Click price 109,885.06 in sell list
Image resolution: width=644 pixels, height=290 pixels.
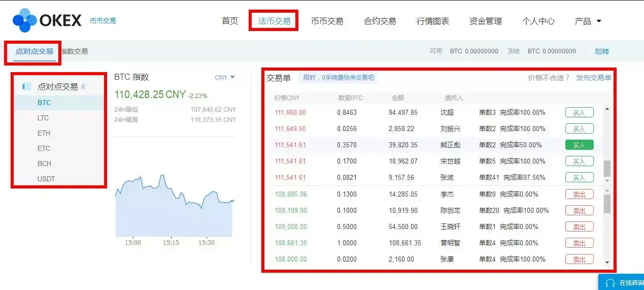click(291, 194)
